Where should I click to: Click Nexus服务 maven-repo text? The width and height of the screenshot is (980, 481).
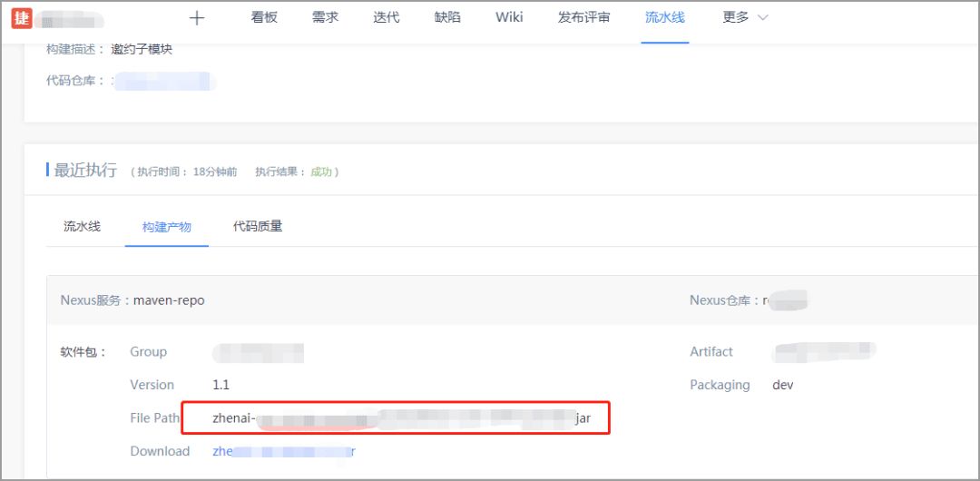(132, 300)
